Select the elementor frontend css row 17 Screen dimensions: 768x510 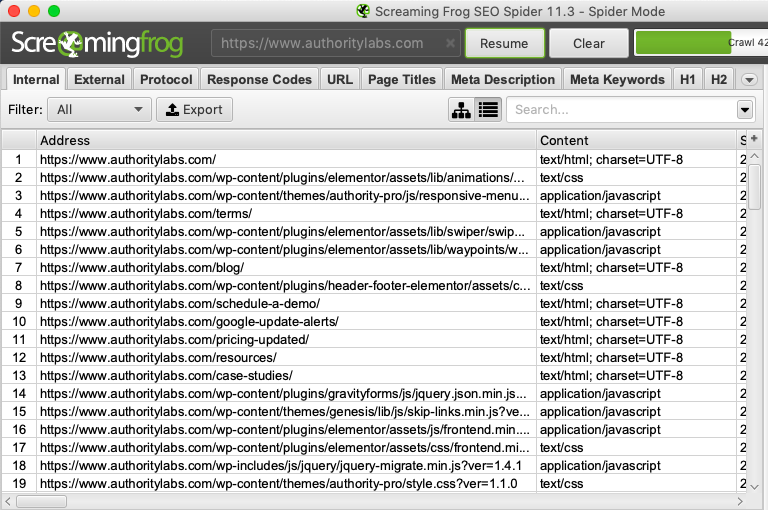pyautogui.click(x=374, y=447)
